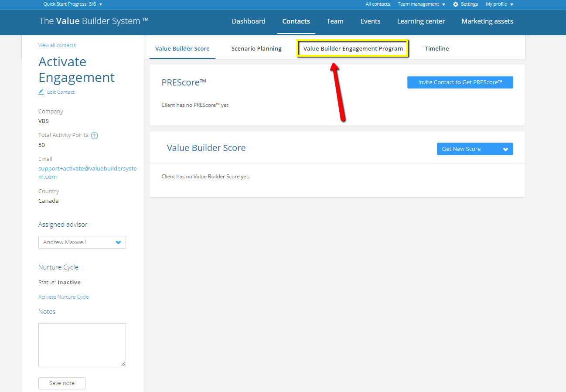Go to the Dashboard menu item
The width and height of the screenshot is (566, 392).
(x=249, y=21)
